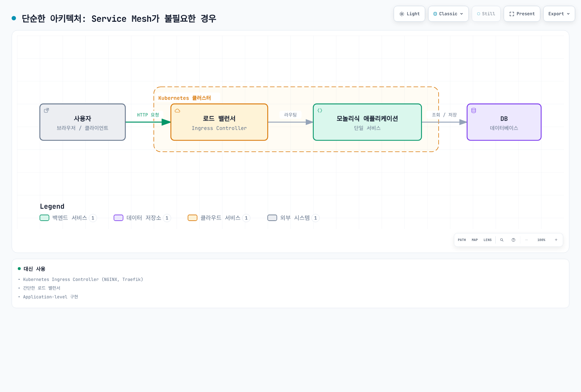581x392 pixels.
Task: Toggle the 외부 시스템 legend filter label
Action: pyautogui.click(x=295, y=218)
